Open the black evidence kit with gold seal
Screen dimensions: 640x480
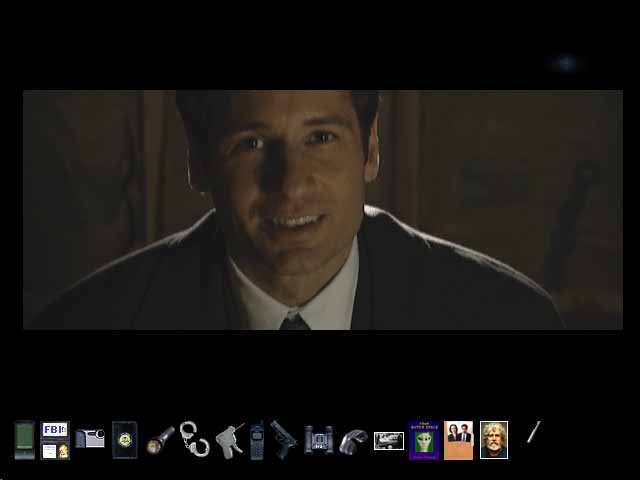coord(124,440)
